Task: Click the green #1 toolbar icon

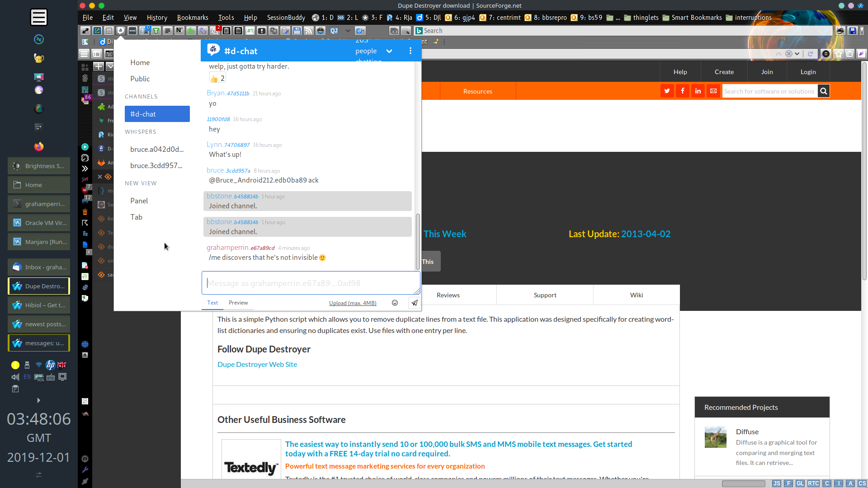Action: coord(250,31)
